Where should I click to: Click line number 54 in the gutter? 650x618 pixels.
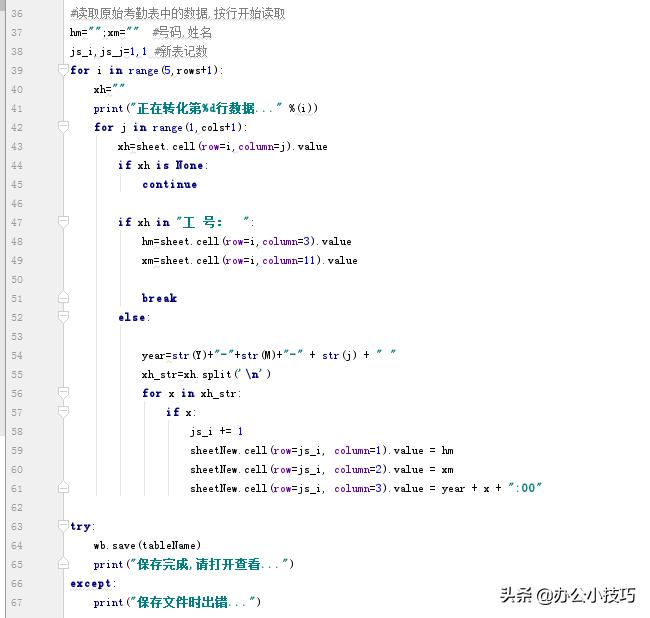click(17, 356)
